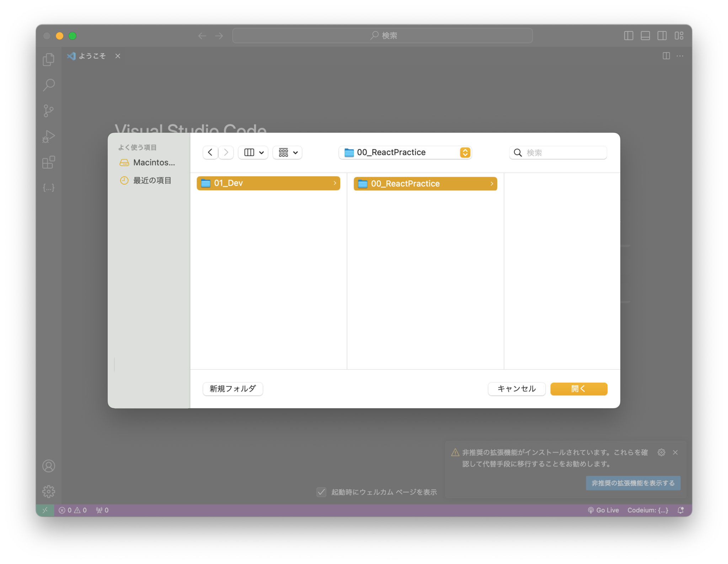Open the 00_ReactPractice path dropdown

[405, 153]
